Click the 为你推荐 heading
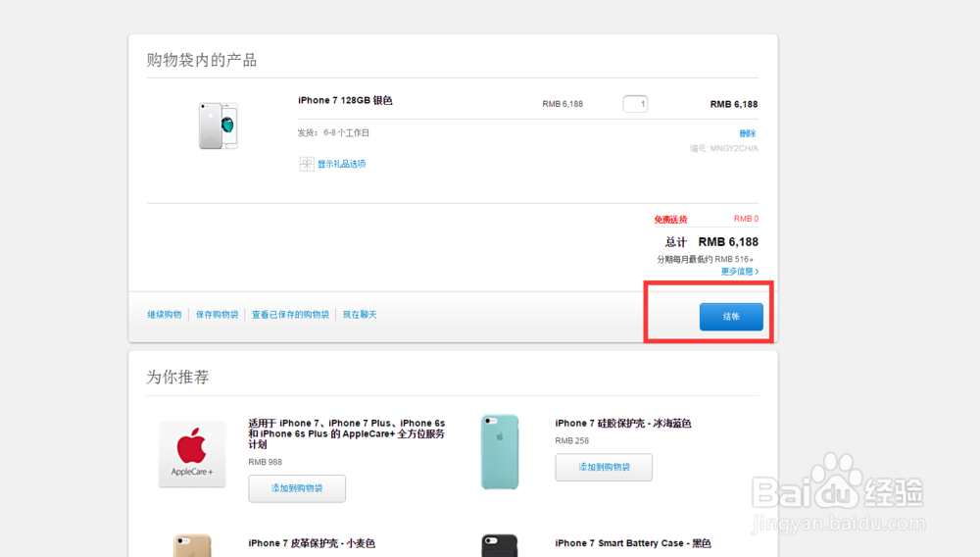 [x=177, y=377]
